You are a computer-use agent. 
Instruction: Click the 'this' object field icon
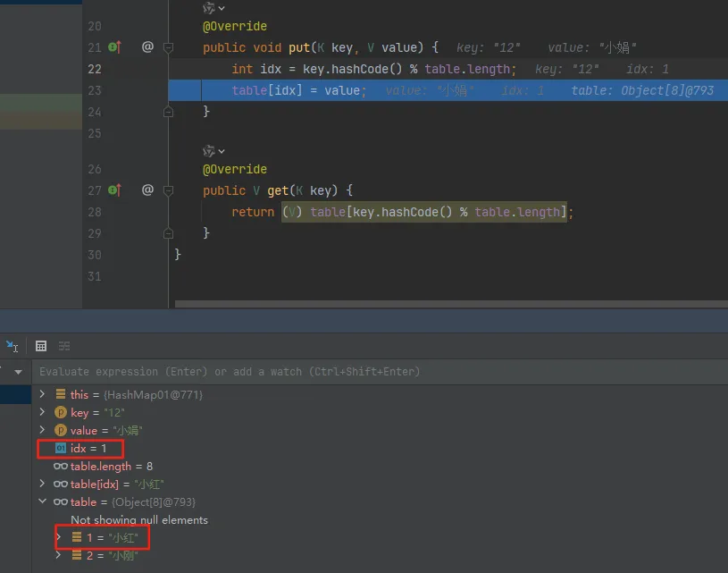61,394
